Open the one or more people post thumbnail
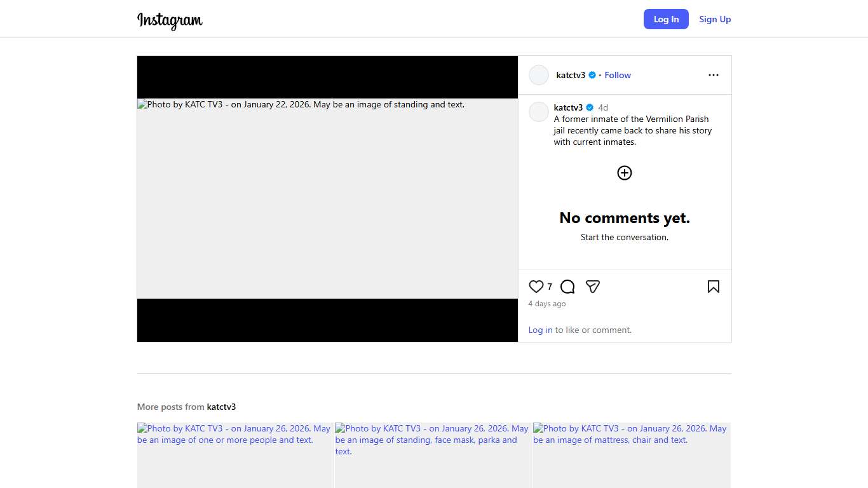 (235, 455)
